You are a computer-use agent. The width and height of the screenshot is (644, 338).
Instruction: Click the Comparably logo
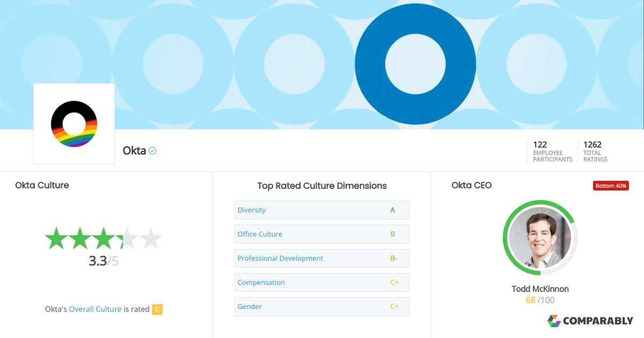(x=590, y=321)
